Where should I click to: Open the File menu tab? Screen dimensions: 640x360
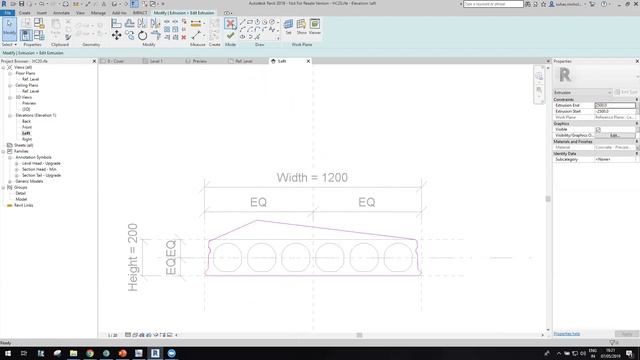pyautogui.click(x=7, y=13)
